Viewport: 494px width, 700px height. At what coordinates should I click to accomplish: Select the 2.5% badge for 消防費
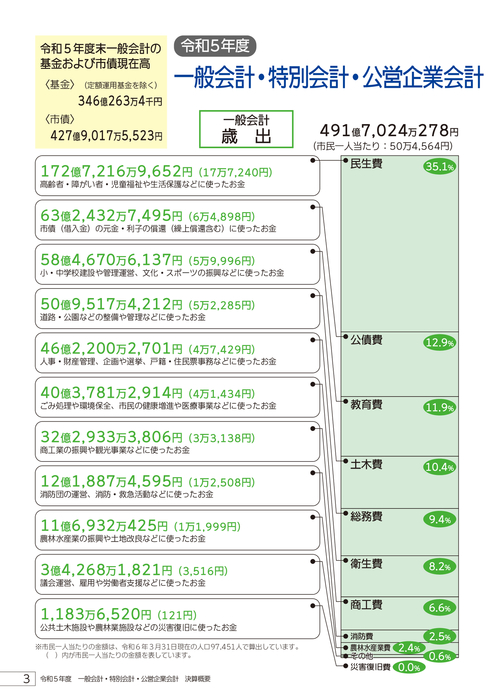440,636
